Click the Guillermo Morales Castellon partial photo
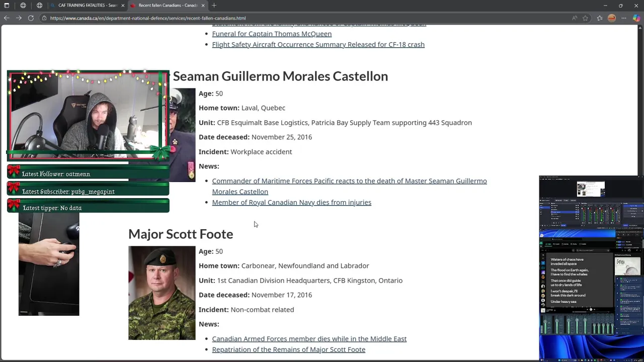This screenshot has width=644, height=362. (x=182, y=135)
